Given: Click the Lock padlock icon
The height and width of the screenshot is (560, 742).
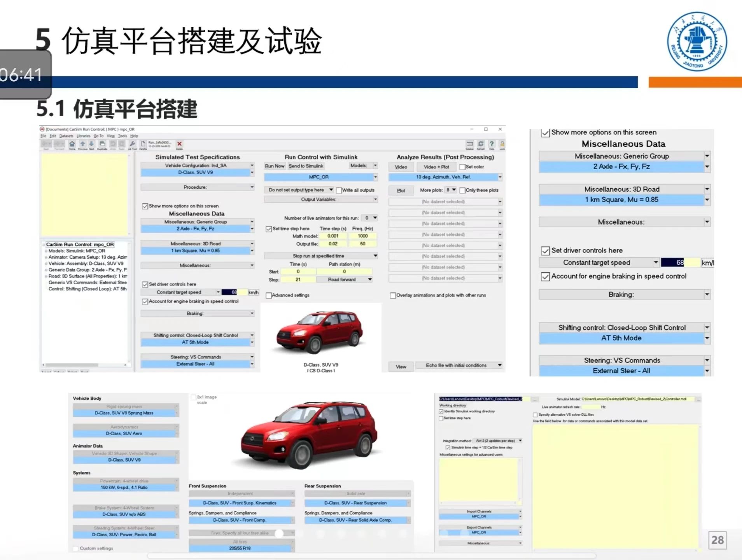Looking at the screenshot, I should [502, 144].
